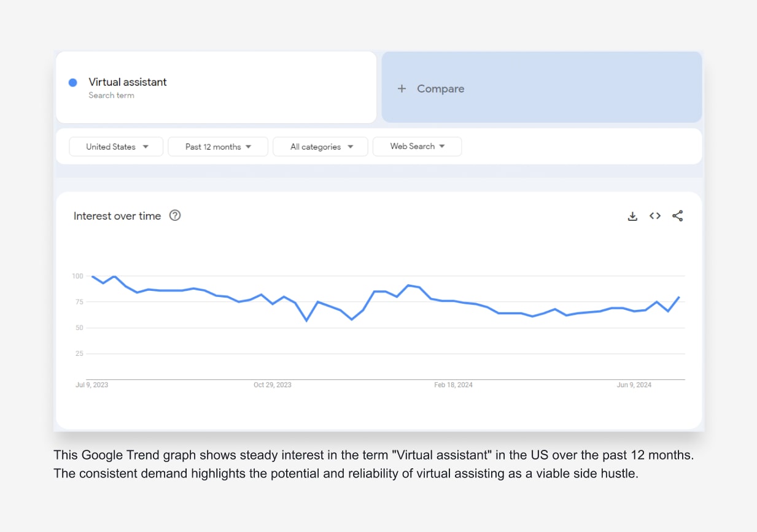
Task: Share the Interest over time chart
Action: (x=678, y=216)
